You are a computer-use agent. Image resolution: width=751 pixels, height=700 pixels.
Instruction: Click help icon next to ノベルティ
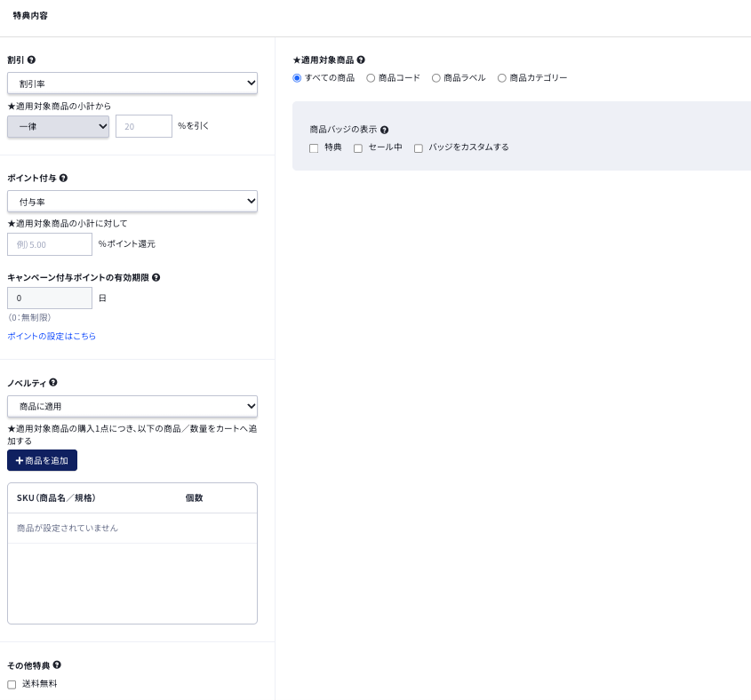pos(53,382)
